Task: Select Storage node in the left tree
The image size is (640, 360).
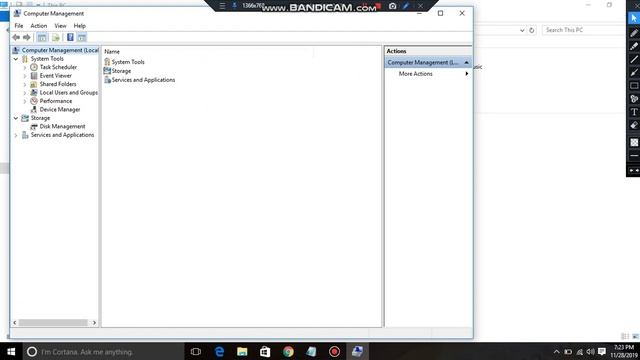Action: point(40,118)
